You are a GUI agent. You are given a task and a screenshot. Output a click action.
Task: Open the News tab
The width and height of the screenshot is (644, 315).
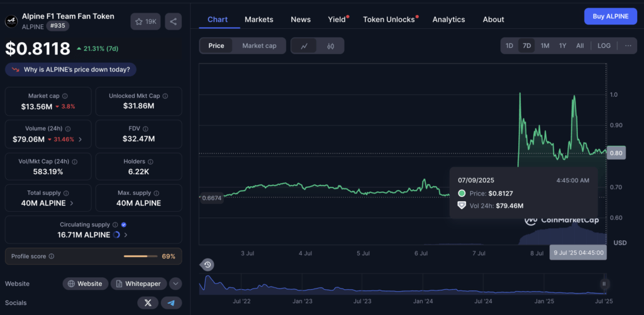pyautogui.click(x=301, y=19)
